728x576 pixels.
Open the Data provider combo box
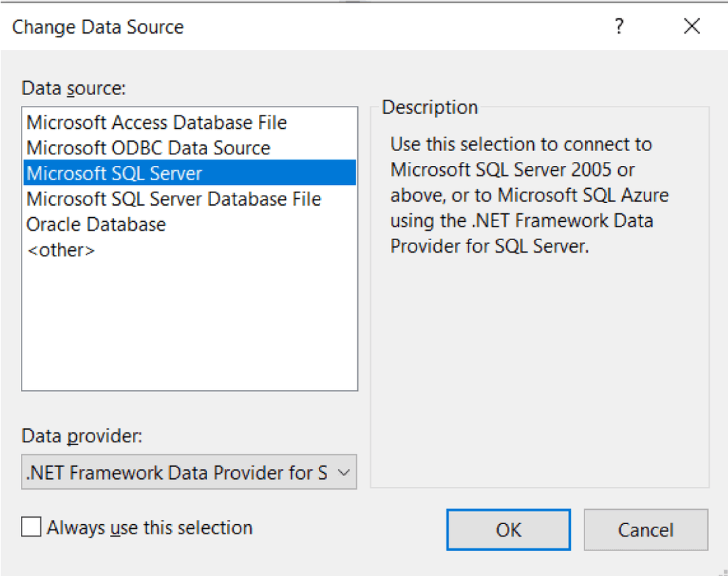click(177, 473)
